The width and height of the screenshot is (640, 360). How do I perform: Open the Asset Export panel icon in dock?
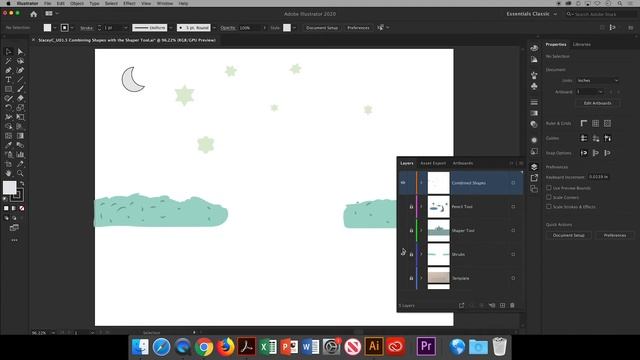[x=534, y=178]
